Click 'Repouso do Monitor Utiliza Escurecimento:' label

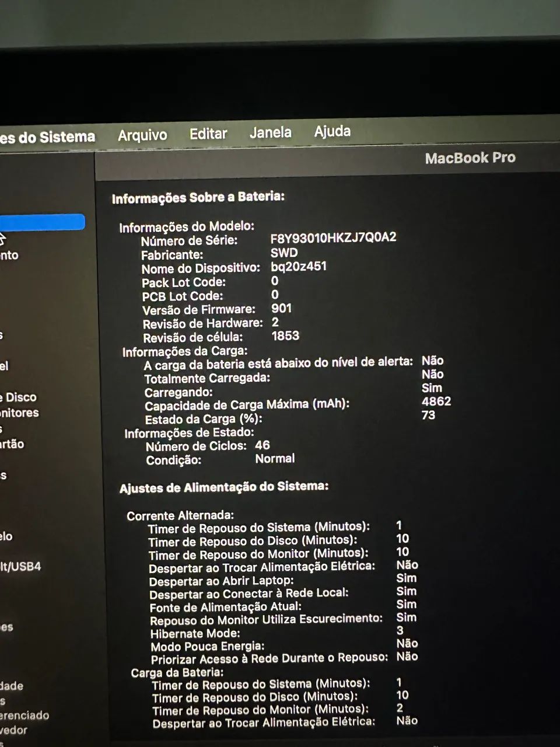(267, 620)
